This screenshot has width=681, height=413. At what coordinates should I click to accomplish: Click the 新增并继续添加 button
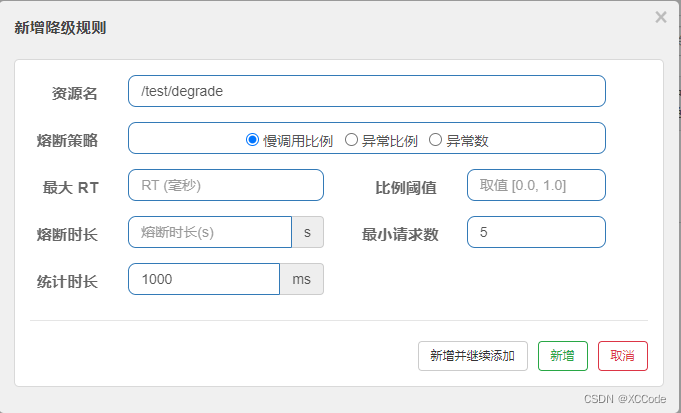pyautogui.click(x=473, y=356)
